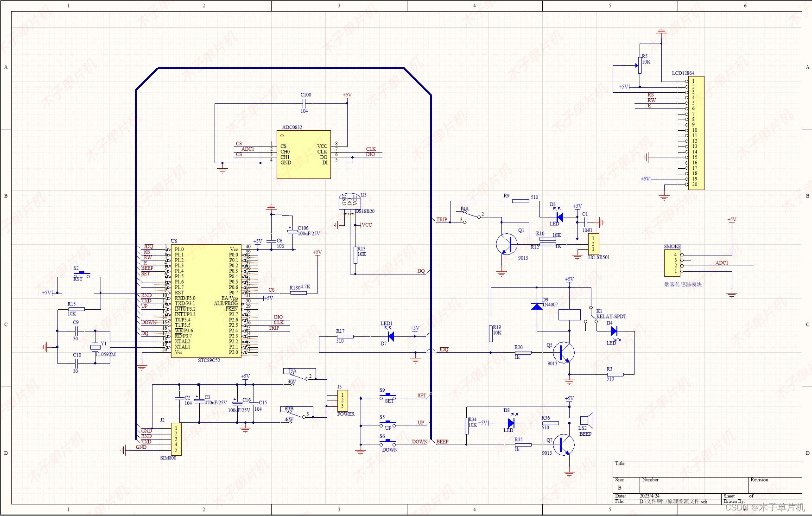Click transistor Q7 symbol
Viewport: 812px width, 516px height.
(564, 445)
